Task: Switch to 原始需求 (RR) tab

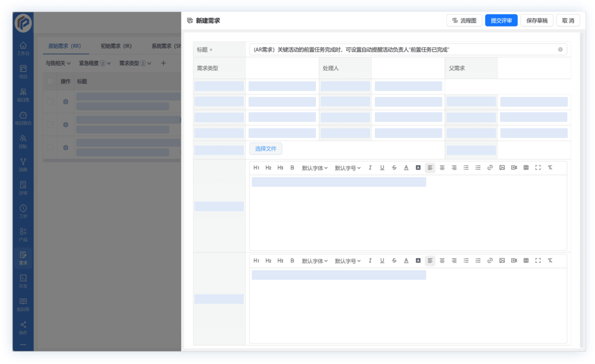Action: pyautogui.click(x=65, y=46)
